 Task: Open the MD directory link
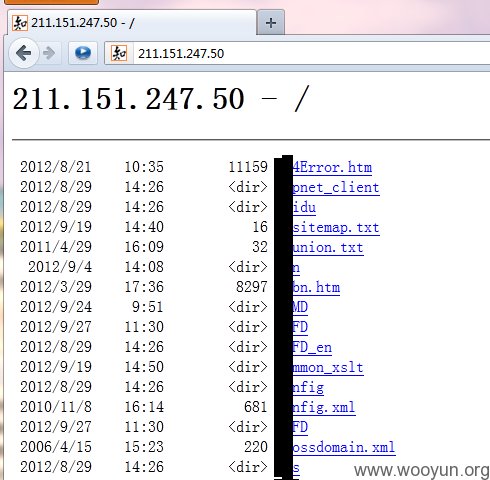click(x=300, y=307)
